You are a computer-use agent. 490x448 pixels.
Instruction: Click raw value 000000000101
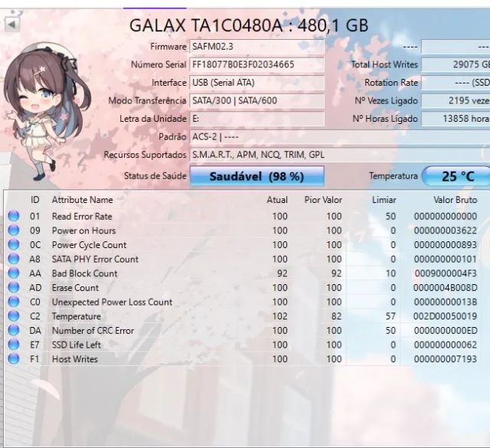[x=446, y=259]
